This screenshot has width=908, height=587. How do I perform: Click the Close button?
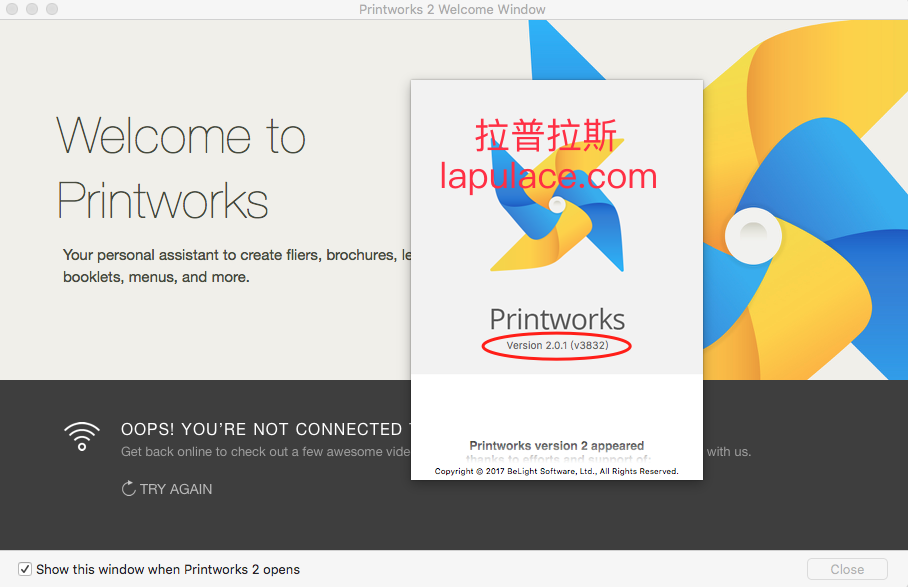pos(847,569)
